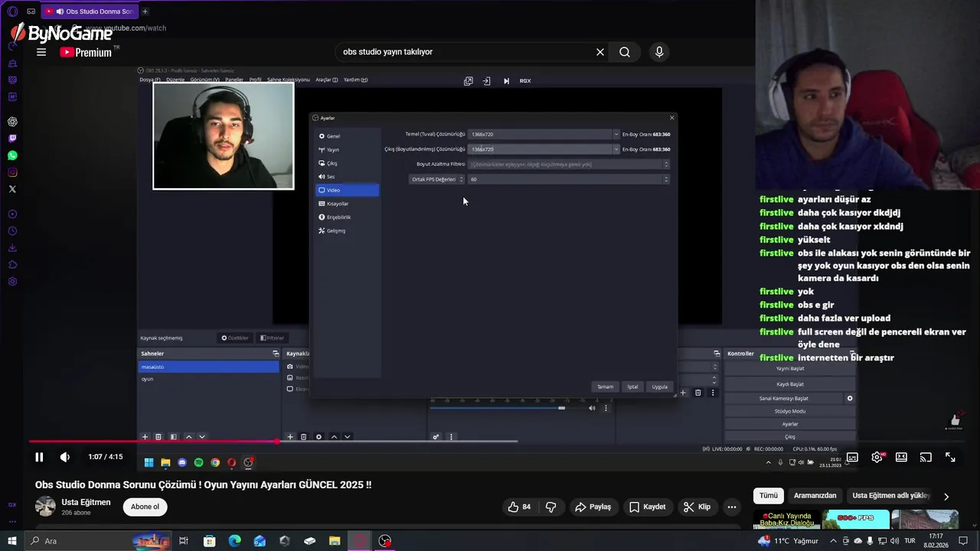Open more actions three-dot menu
This screenshot has height=551, width=980.
pos(732,507)
